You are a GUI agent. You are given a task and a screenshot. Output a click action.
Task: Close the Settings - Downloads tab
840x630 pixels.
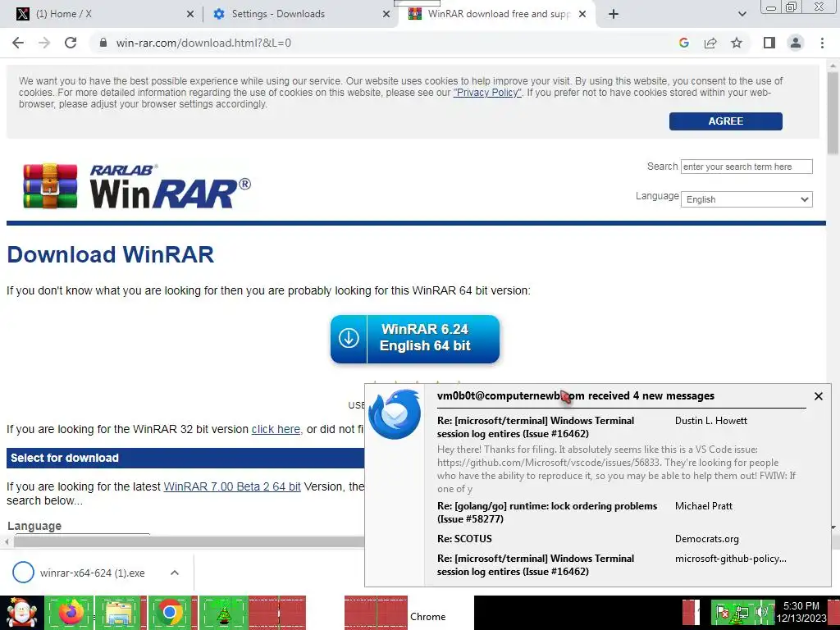coord(386,14)
